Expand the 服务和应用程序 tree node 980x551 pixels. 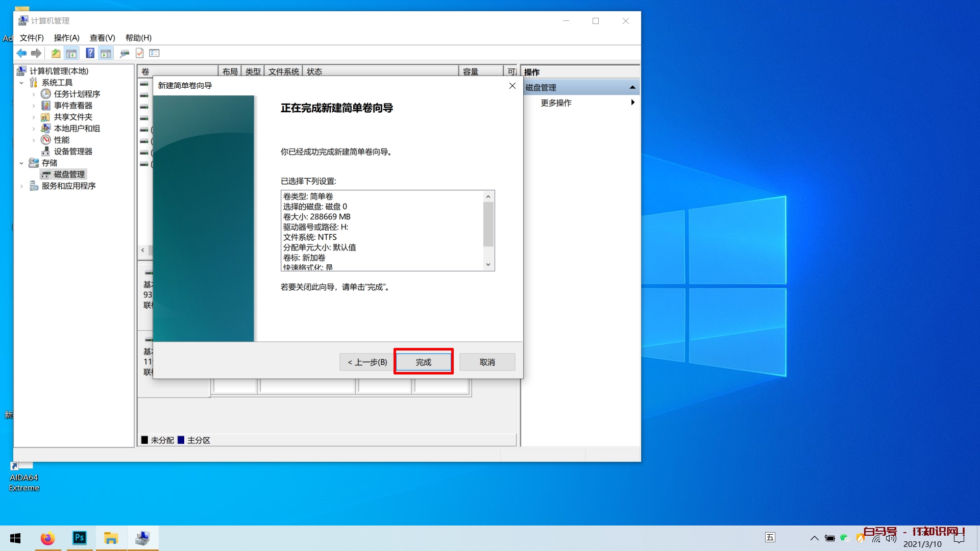pos(21,186)
